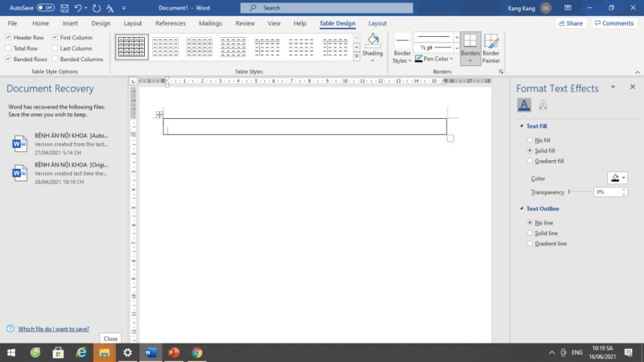This screenshot has width=644, height=362.
Task: Switch to the Insert tab
Action: tap(70, 23)
